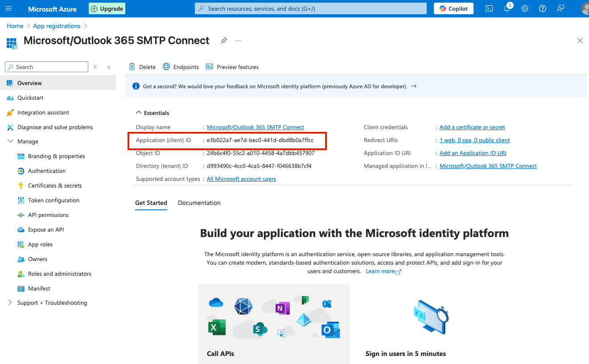
Task: Open the Help question mark menu
Action: click(x=543, y=8)
